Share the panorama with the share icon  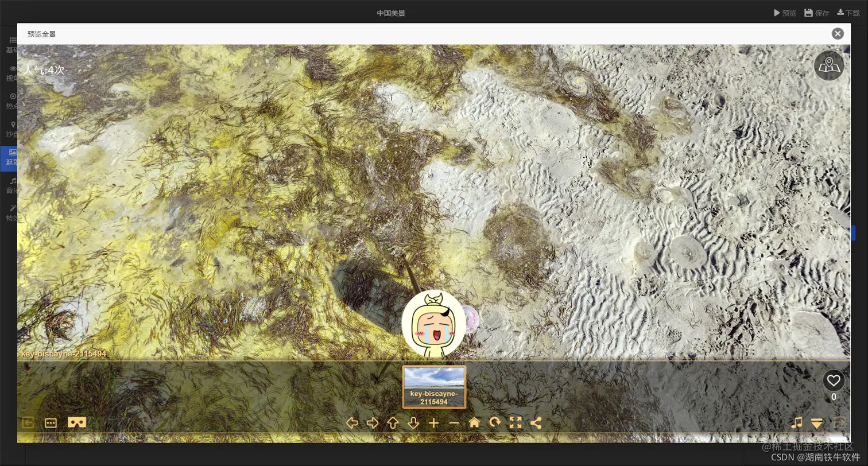536,423
